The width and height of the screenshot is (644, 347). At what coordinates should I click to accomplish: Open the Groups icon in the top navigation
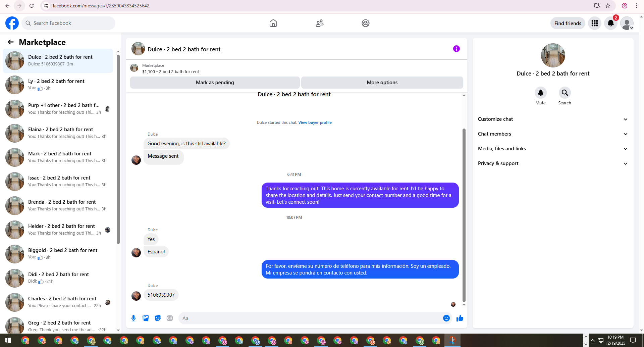(x=366, y=23)
